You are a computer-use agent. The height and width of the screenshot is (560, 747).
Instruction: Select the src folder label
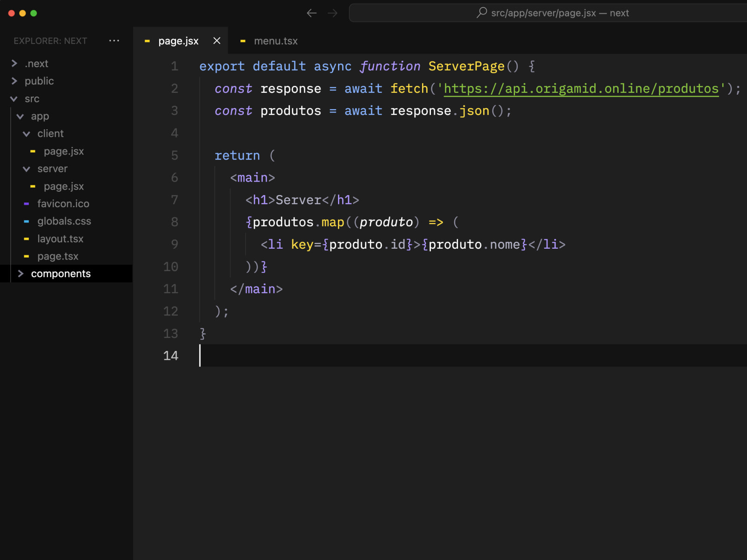(32, 99)
